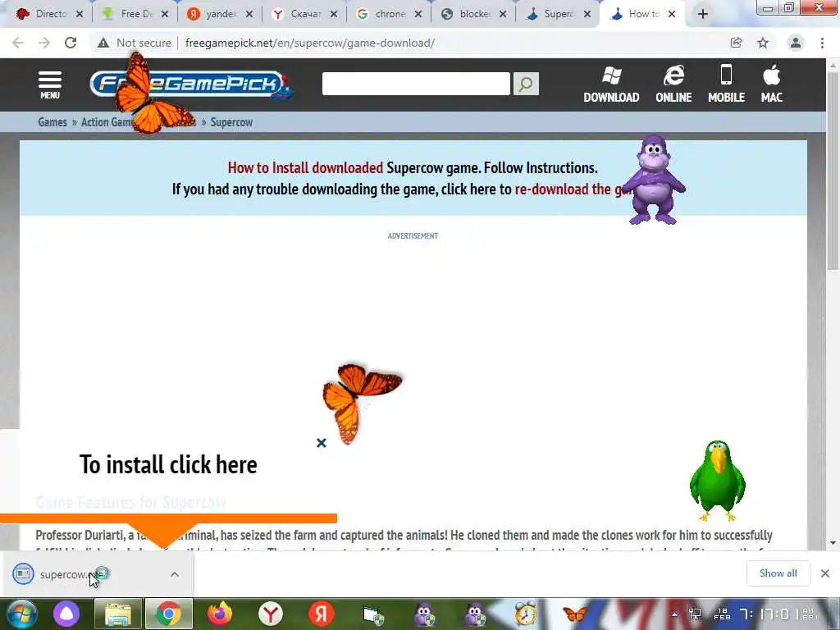This screenshot has width=840, height=630.
Task: Click the page vertical scrollbar thumb
Action: 832,170
